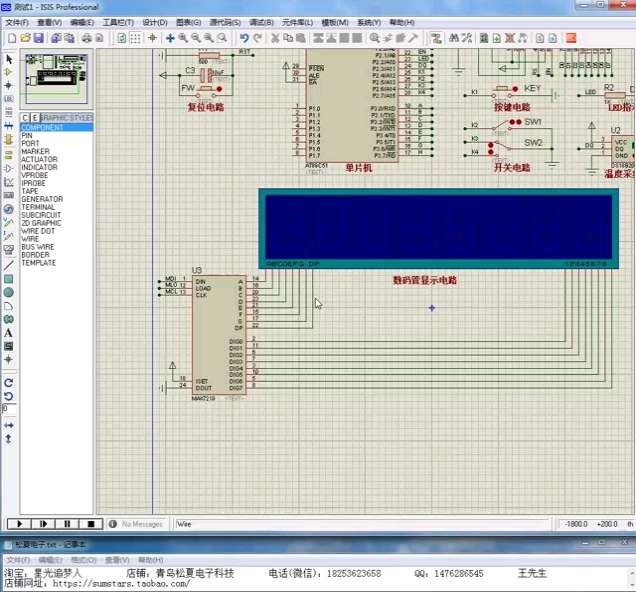Pause the running simulation
Viewport: 636px width, 592px height.
pos(67,524)
